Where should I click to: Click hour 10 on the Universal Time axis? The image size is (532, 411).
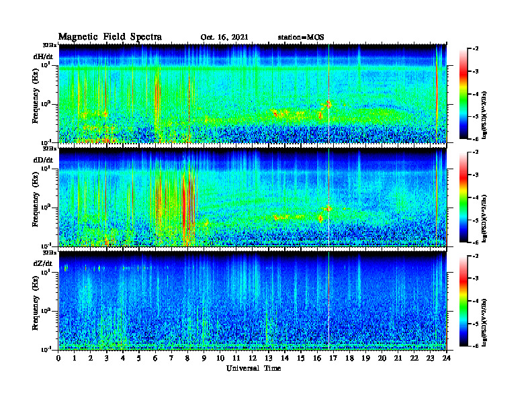(x=220, y=358)
